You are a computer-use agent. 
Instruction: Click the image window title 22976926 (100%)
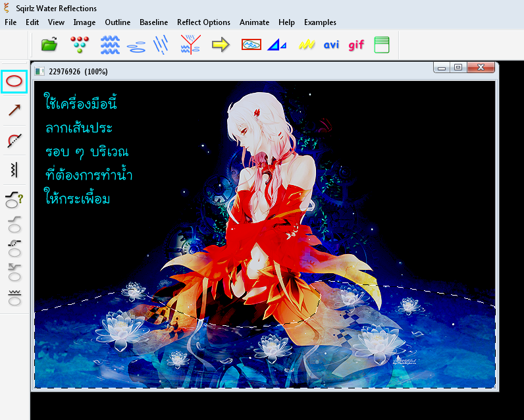pos(78,72)
